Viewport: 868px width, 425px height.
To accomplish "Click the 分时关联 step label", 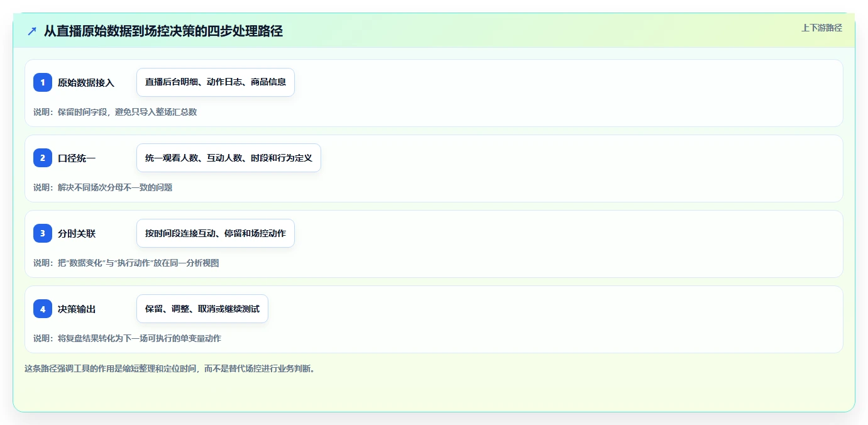I will pos(77,233).
